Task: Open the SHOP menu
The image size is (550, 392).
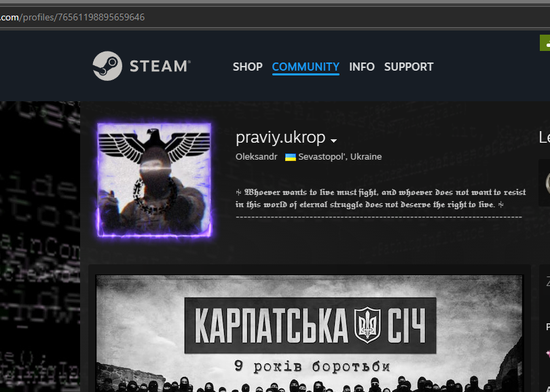Action: [x=247, y=67]
